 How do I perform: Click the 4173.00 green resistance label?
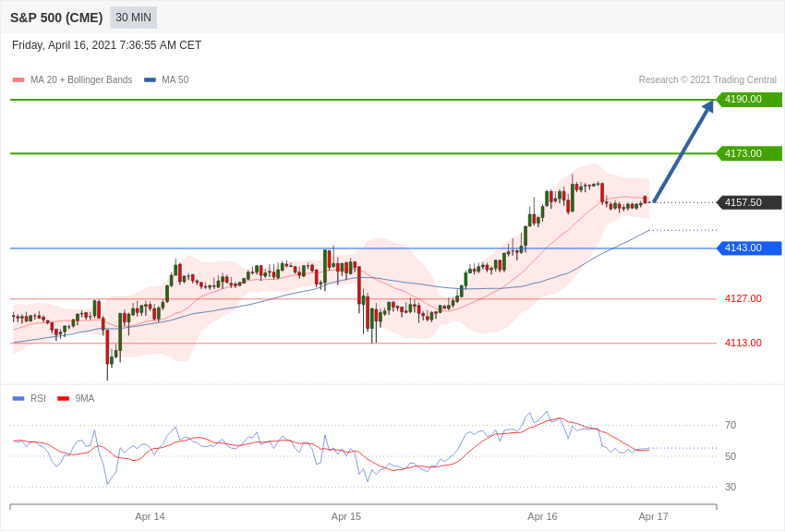[x=749, y=153]
